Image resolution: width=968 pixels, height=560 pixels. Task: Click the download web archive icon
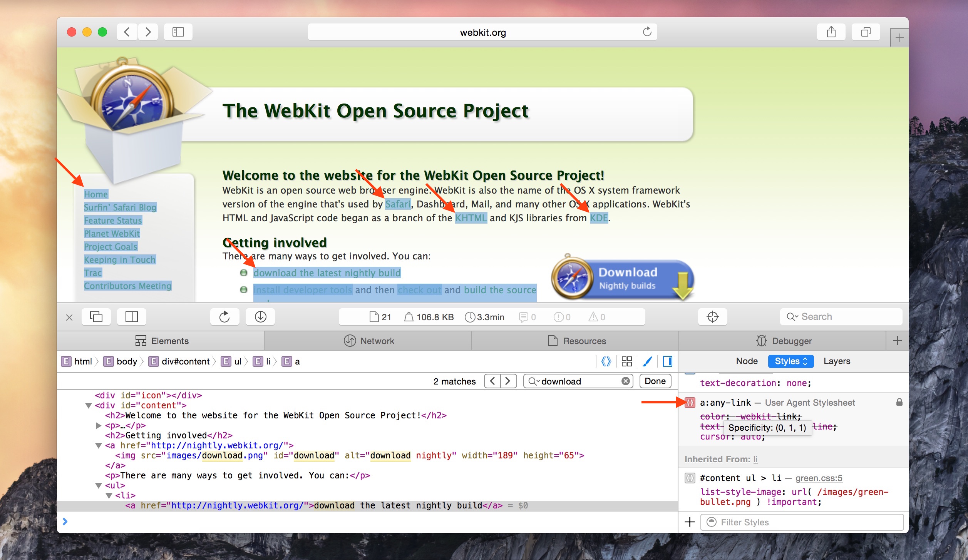pos(260,317)
